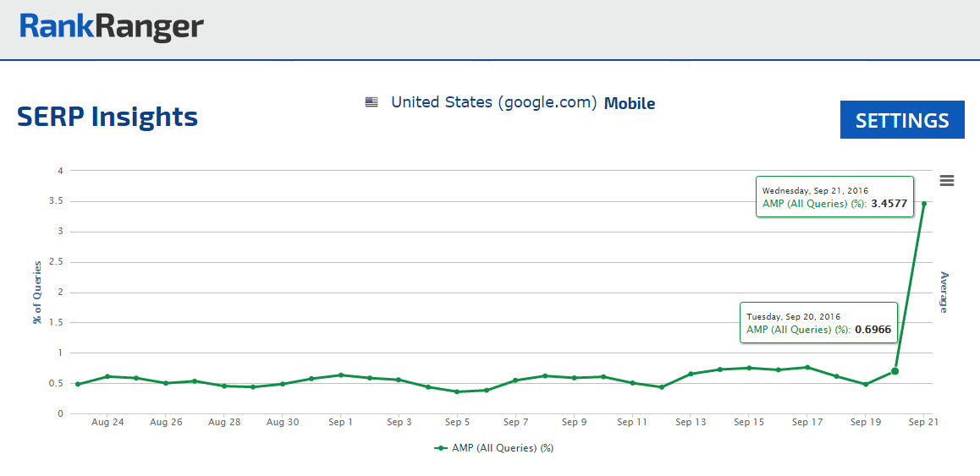Click the United States flag icon

point(372,102)
